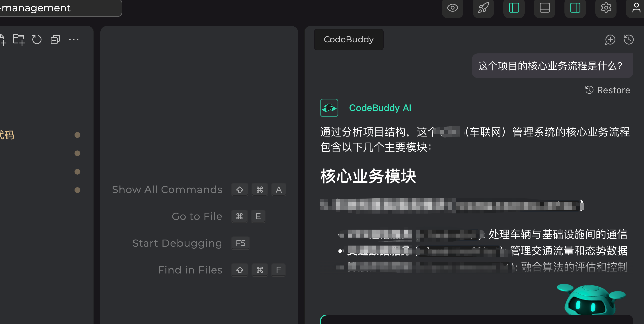This screenshot has width=644, height=324.
Task: Click the 核心业务模块 heading
Action: 368,176
